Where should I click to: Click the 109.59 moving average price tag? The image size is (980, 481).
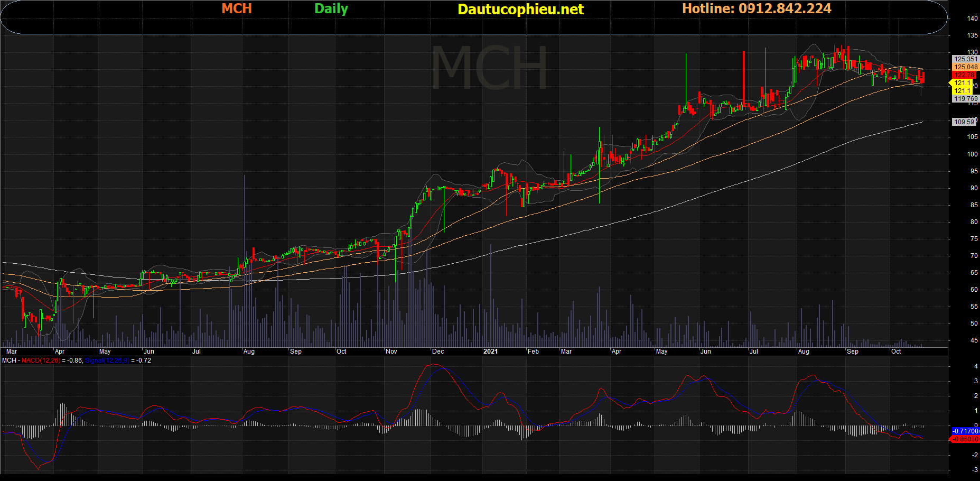click(964, 122)
